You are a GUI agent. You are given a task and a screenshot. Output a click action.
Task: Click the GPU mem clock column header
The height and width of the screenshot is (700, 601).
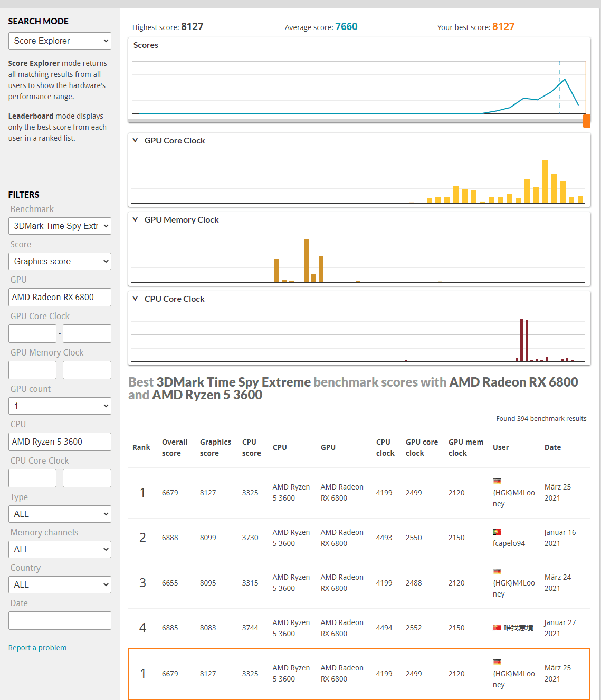465,447
